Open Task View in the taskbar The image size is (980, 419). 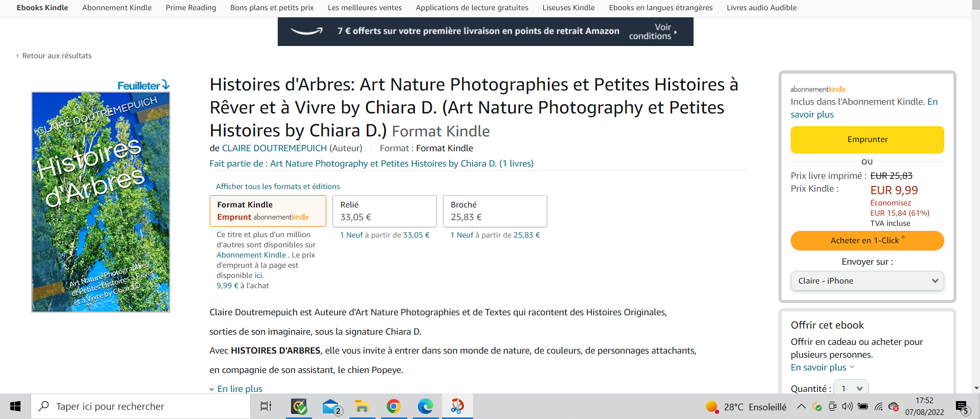(x=266, y=406)
